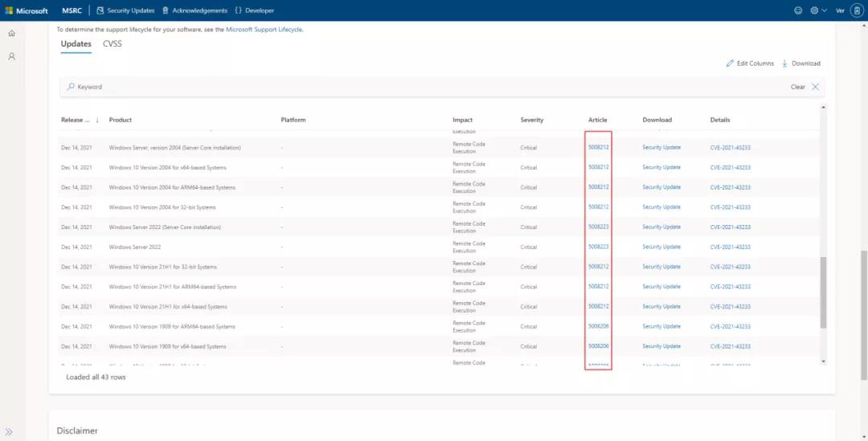Viewport: 868px width, 441px height.
Task: Click the page's right-edge scrollbar thumb
Action: pos(865,316)
